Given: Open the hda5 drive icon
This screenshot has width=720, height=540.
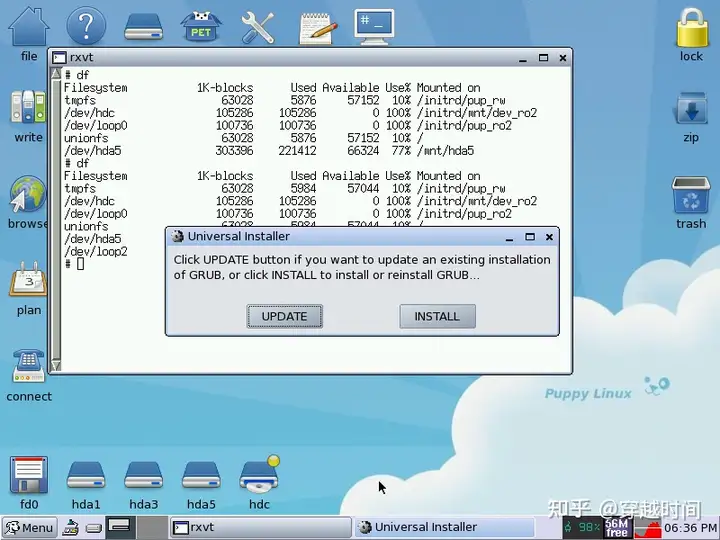Looking at the screenshot, I should point(201,475).
